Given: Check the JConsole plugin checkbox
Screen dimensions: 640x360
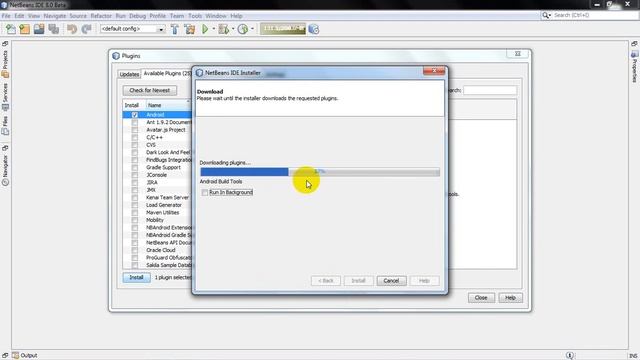Looking at the screenshot, I should click(135, 175).
